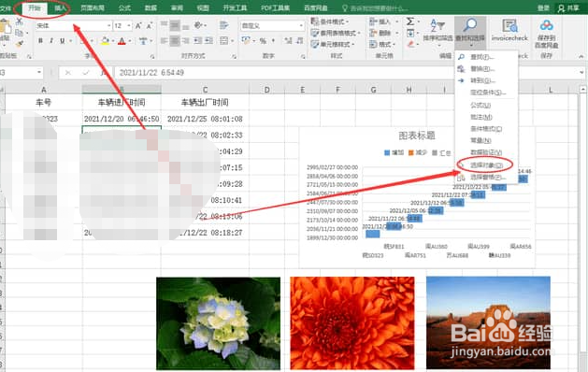Increase font size with the larger A icon
The image size is (588, 372).
point(138,25)
